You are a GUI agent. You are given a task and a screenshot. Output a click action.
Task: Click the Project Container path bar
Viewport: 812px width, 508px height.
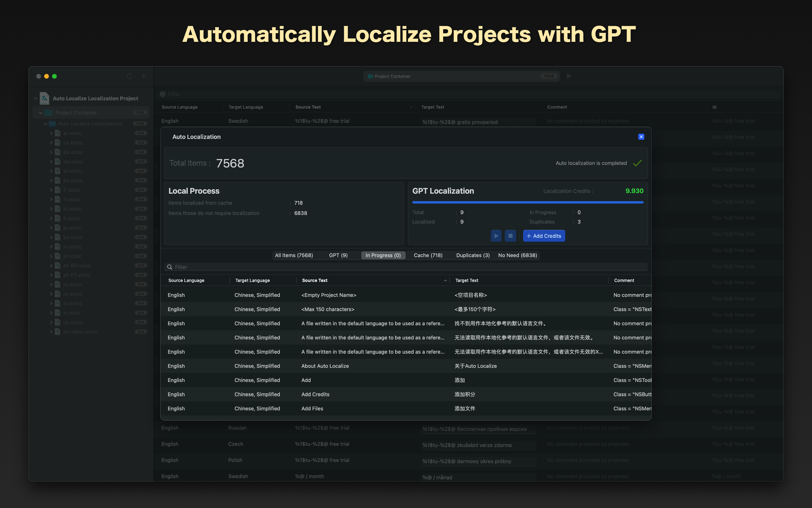click(x=462, y=76)
